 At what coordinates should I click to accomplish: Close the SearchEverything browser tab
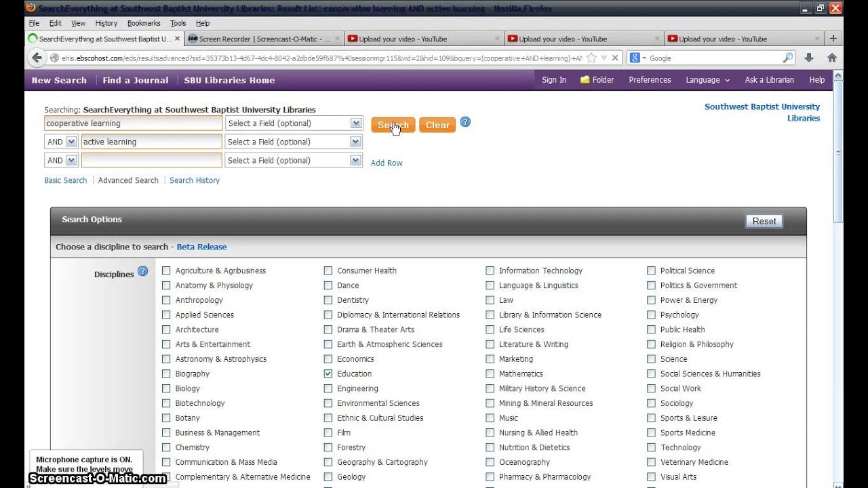(178, 39)
